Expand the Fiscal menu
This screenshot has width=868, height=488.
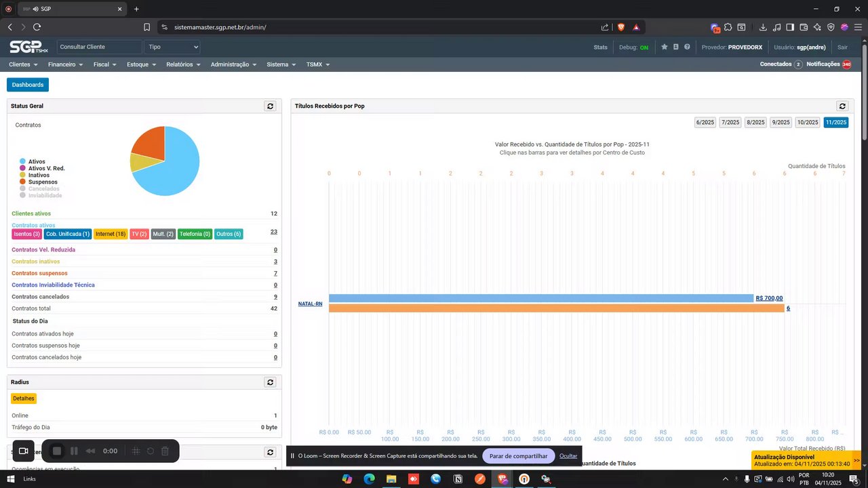(104, 64)
